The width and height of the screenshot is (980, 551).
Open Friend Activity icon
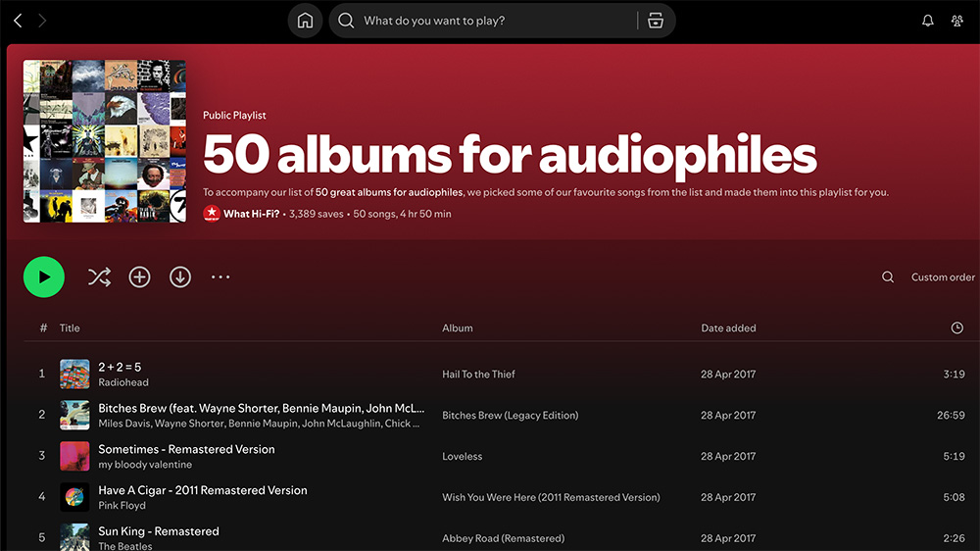click(957, 21)
